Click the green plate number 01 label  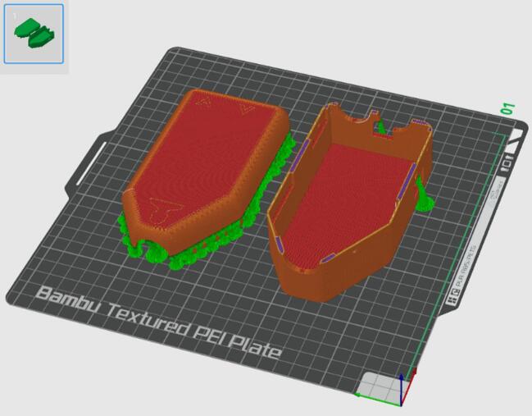[507, 109]
